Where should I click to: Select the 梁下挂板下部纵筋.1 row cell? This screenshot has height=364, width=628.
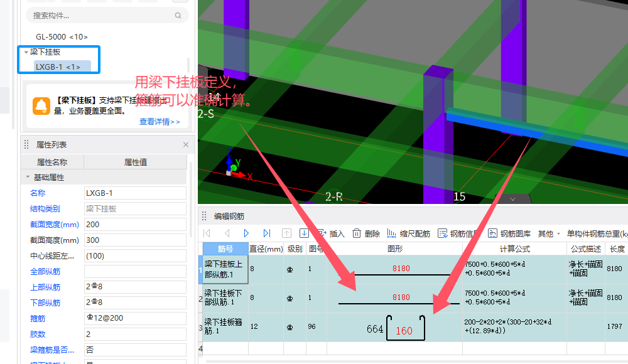[225, 298]
